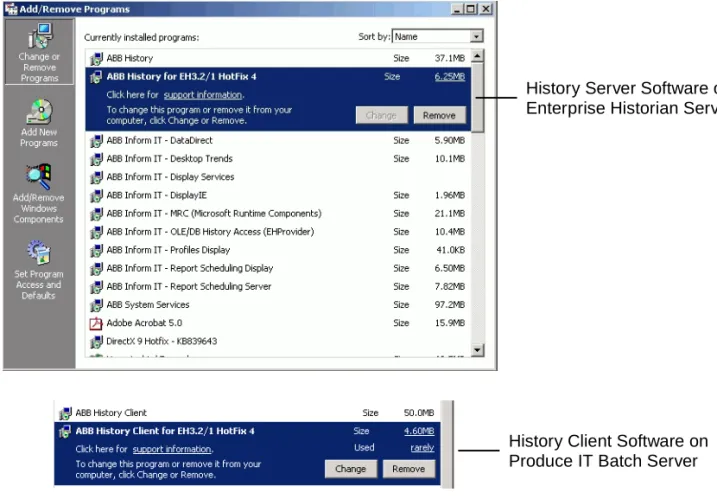The width and height of the screenshot is (717, 499).
Task: Click the 97.2MB size value
Action: click(450, 305)
